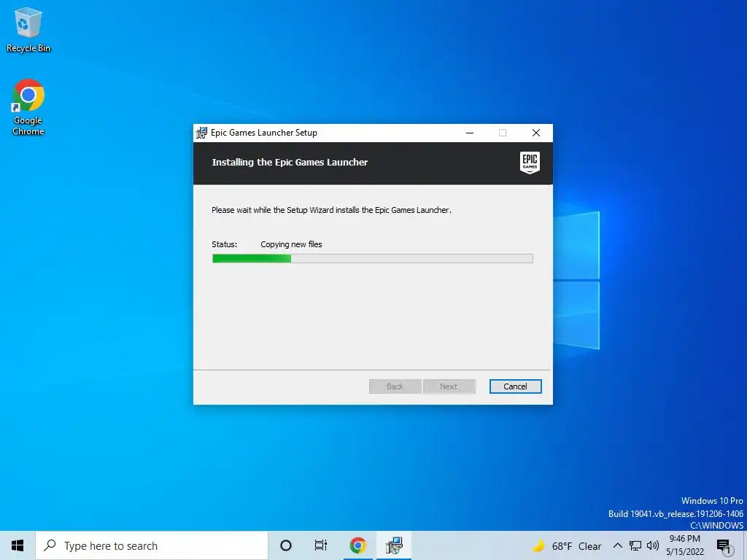Click the Epic Games logo in installer header
The width and height of the screenshot is (747, 560).
pos(530,163)
